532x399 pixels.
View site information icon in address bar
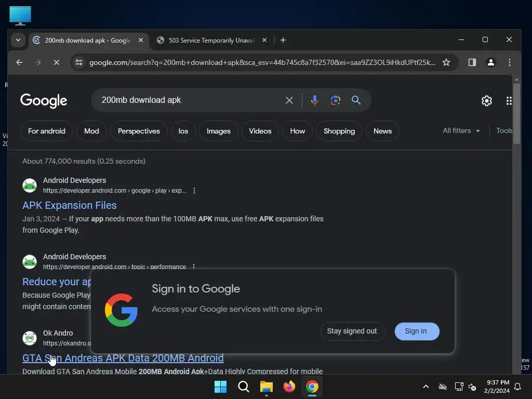coord(79,62)
